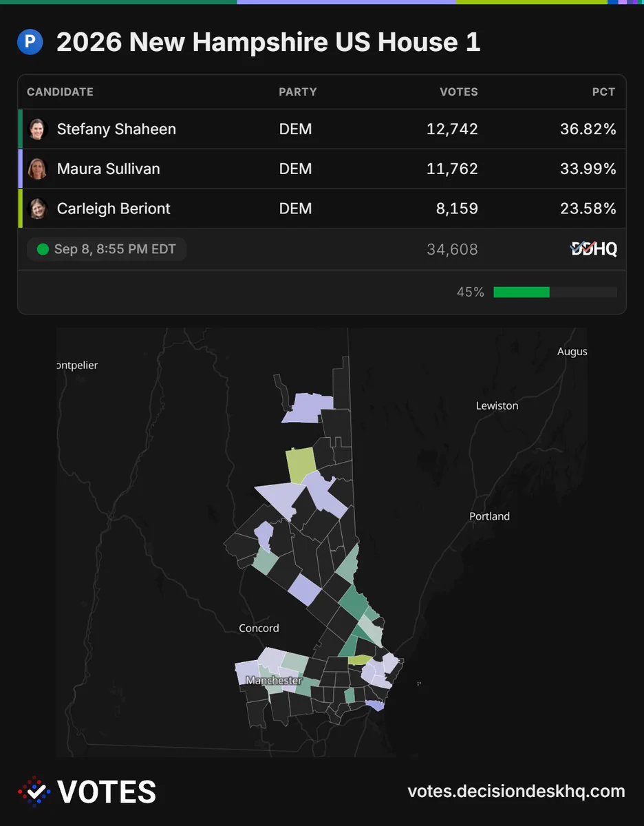Click the 45% reporting label
Viewport: 644px width, 826px height.
[x=471, y=292]
